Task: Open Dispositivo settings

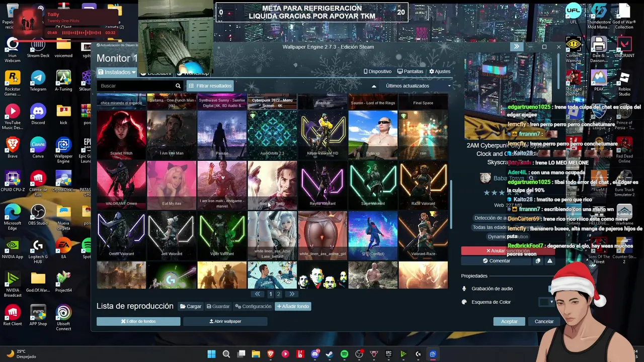Action: point(377,71)
